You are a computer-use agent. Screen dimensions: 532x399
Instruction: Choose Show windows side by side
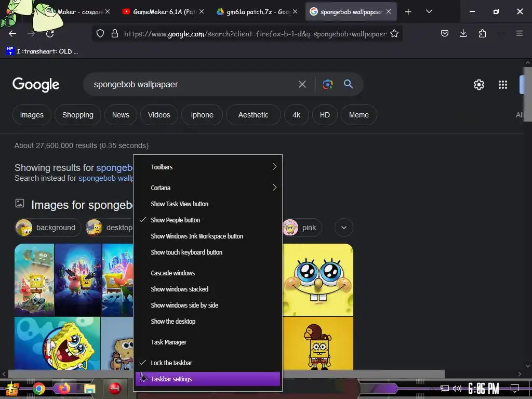click(208, 305)
